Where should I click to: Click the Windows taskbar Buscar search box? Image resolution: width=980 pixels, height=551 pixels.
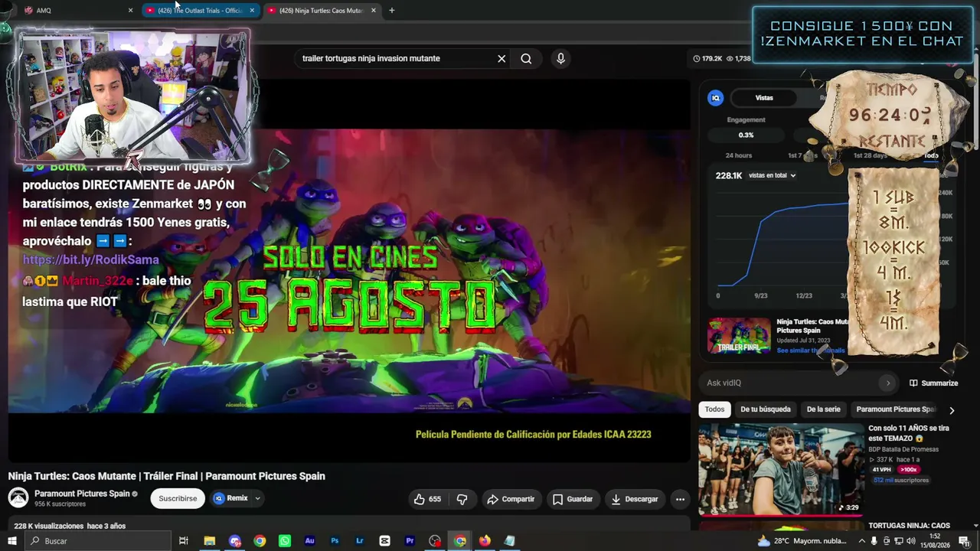[x=98, y=541]
